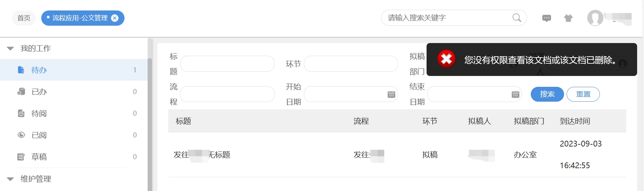The image size is (644, 191).
Task: Close the 流程应用-公文管理 tab
Action: tap(115, 18)
